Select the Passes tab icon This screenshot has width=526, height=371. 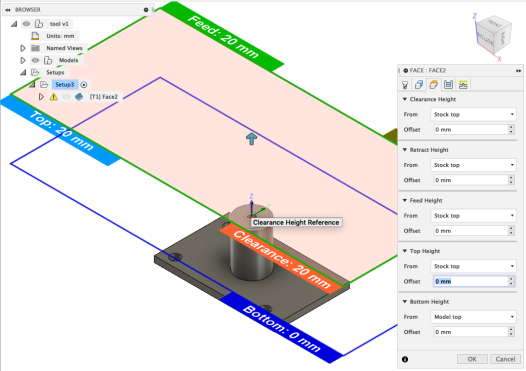tap(449, 85)
